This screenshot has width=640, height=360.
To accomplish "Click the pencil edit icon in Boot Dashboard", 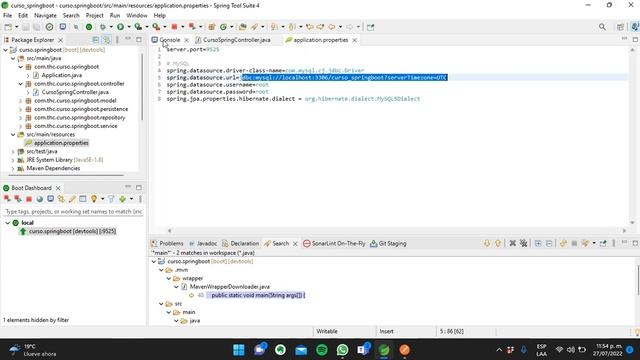I will 72,199.
